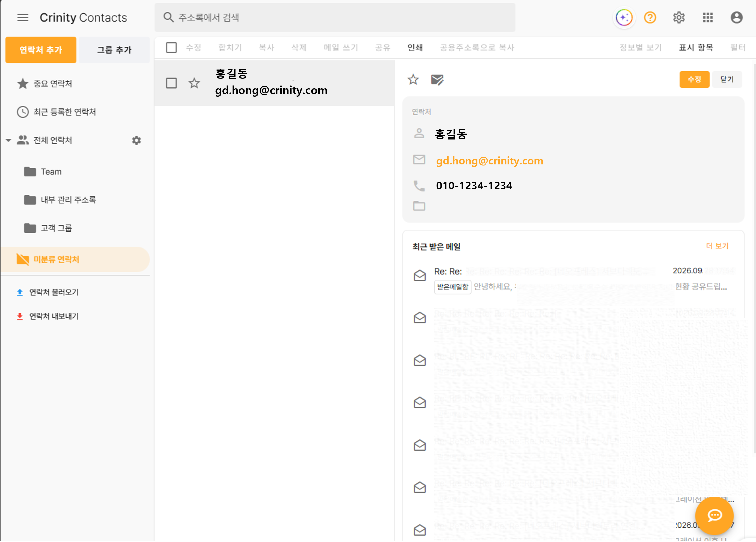Click 메일 쓰기 in toolbar
Viewport: 756px width, 542px height.
point(341,47)
